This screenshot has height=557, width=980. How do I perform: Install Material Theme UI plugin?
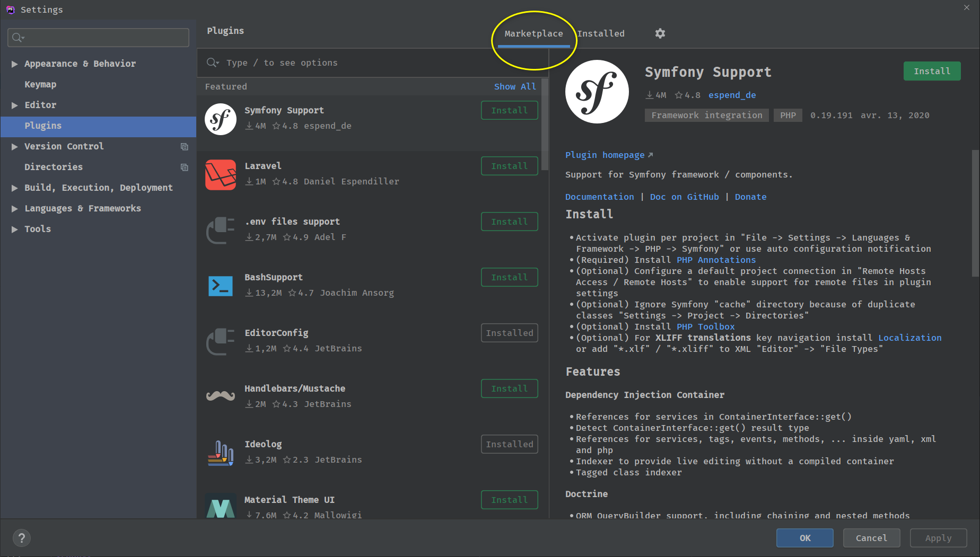(509, 500)
